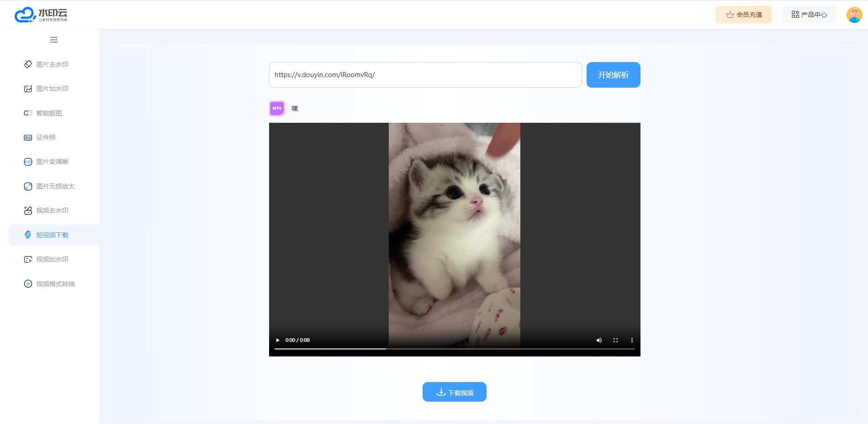This screenshot has width=868, height=424.
Task: Click the 短视频下载 sidebar icon
Action: [28, 235]
